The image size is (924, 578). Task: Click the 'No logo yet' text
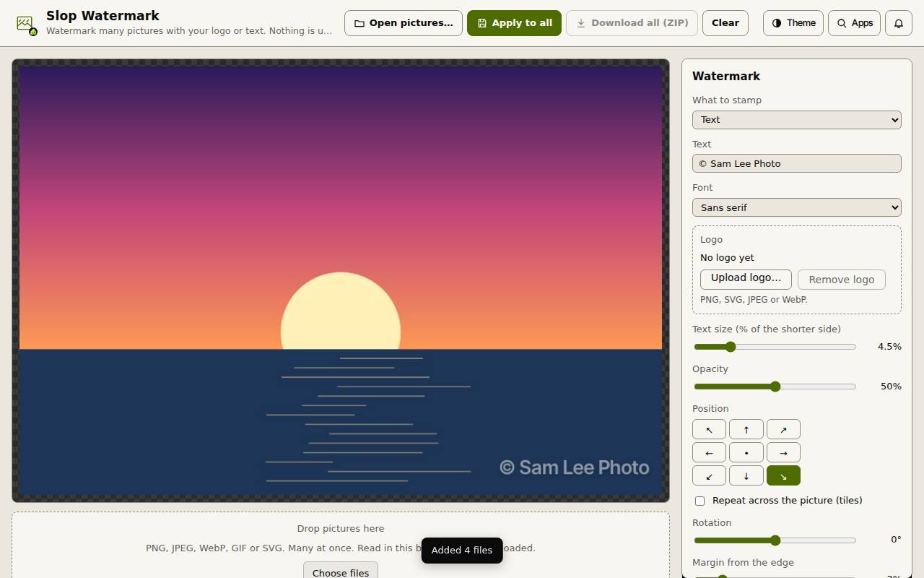click(x=727, y=258)
